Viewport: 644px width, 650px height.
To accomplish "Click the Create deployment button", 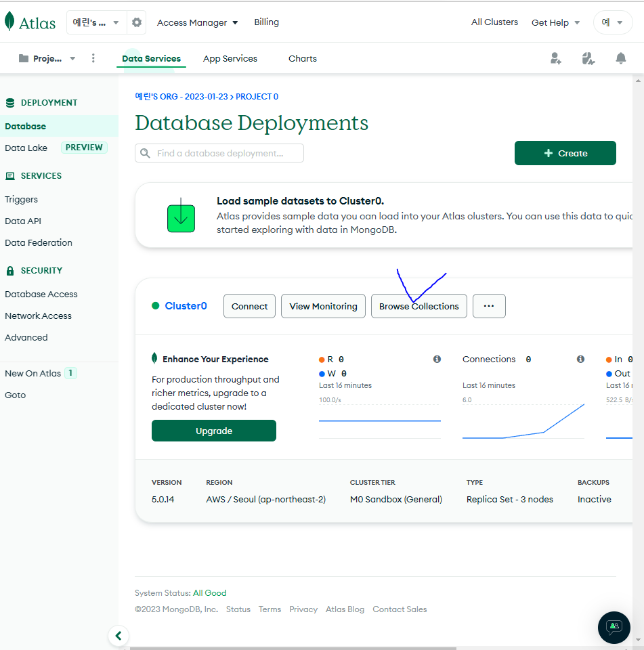I will [x=565, y=153].
